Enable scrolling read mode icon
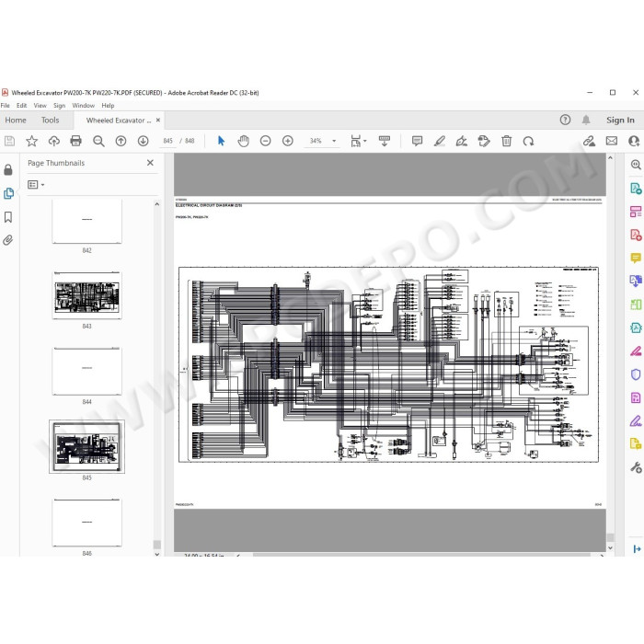This screenshot has width=644, height=644. (x=385, y=142)
